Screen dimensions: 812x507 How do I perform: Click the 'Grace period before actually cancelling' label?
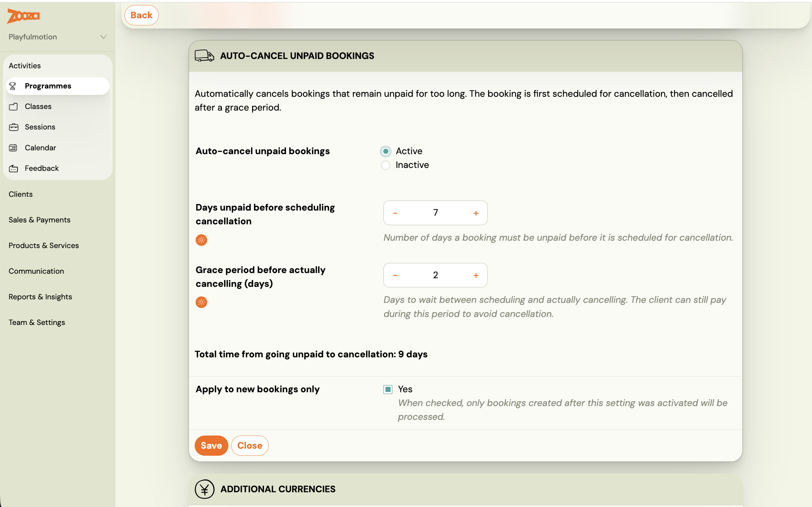[x=260, y=277]
